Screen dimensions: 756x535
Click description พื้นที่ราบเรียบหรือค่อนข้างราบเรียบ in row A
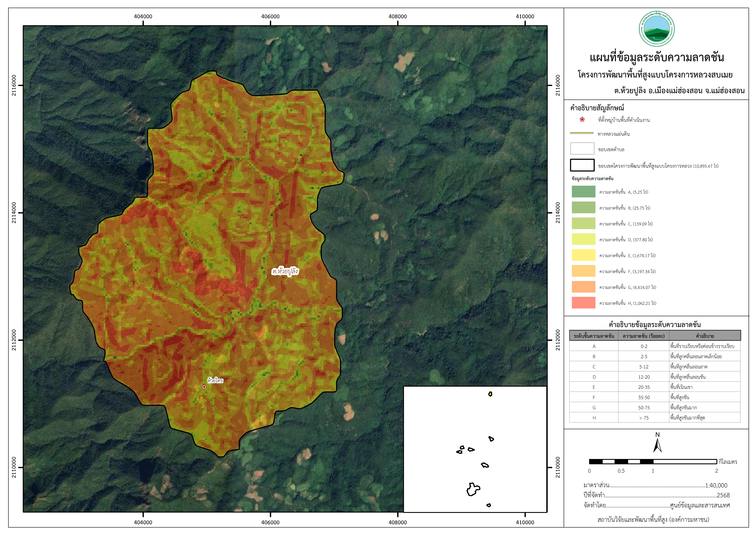[702, 346]
